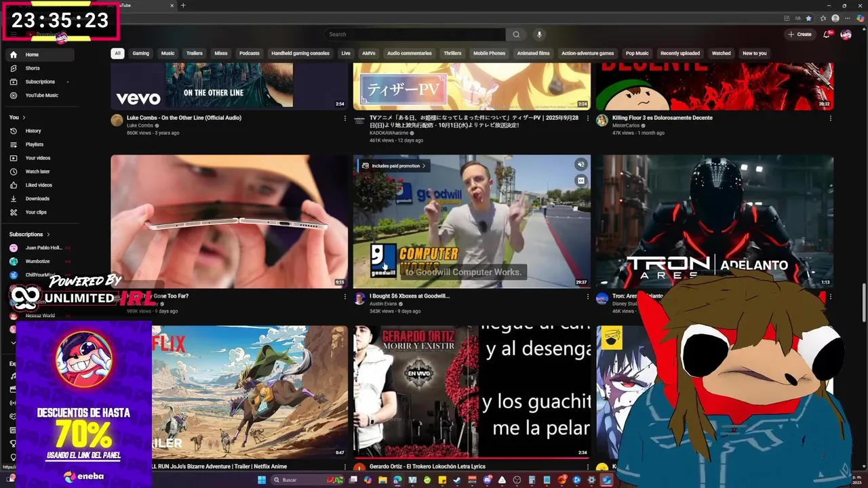The width and height of the screenshot is (868, 488).
Task: Open the Wumbotize subscription channel
Action: pos(40,262)
